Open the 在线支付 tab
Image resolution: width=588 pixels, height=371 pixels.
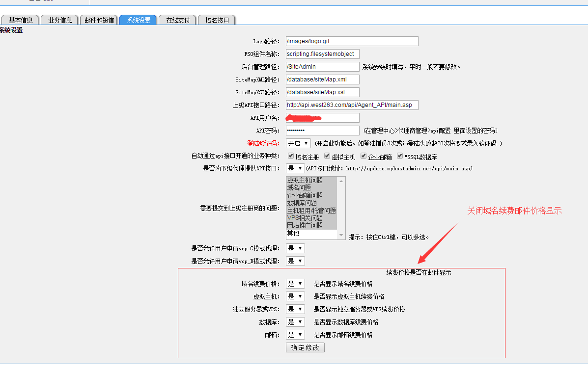click(177, 20)
